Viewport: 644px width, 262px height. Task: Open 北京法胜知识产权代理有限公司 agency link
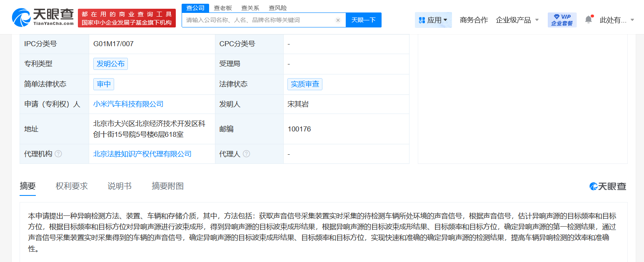point(142,154)
